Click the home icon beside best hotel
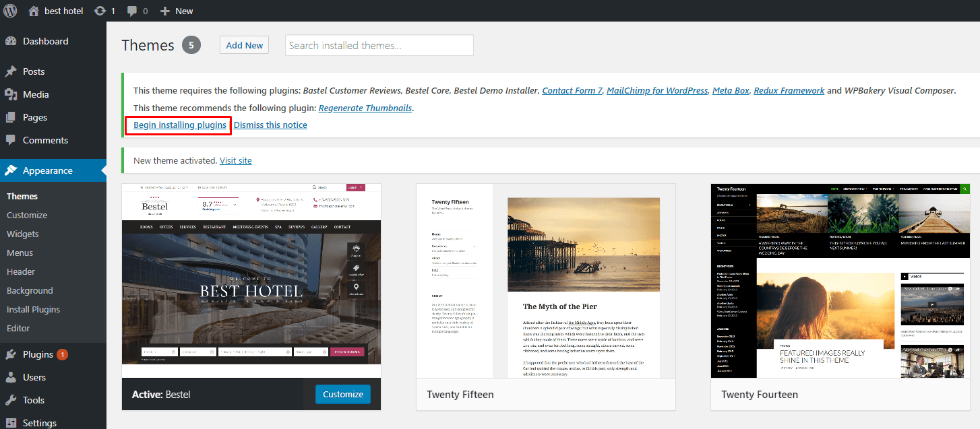Image resolution: width=980 pixels, height=429 pixels. (x=34, y=11)
